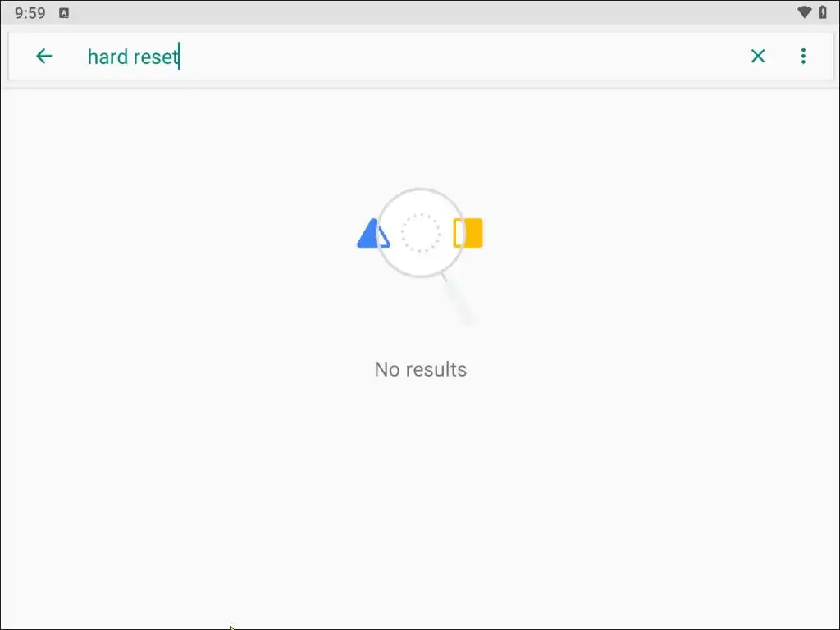Click empty space in search bar after text
Screen dimensions: 840x630
tap(461, 57)
